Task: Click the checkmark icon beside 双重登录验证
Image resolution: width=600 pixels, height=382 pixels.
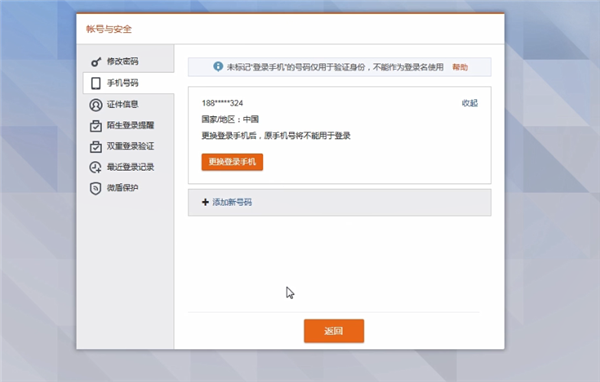Action: (x=96, y=147)
